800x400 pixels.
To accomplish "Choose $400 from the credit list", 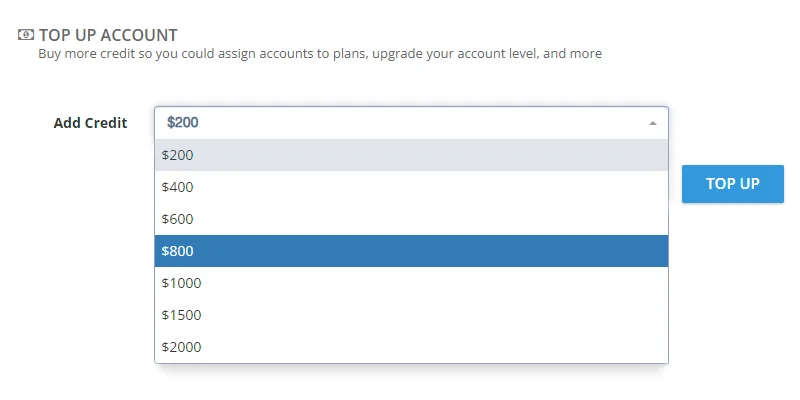I will [x=411, y=187].
